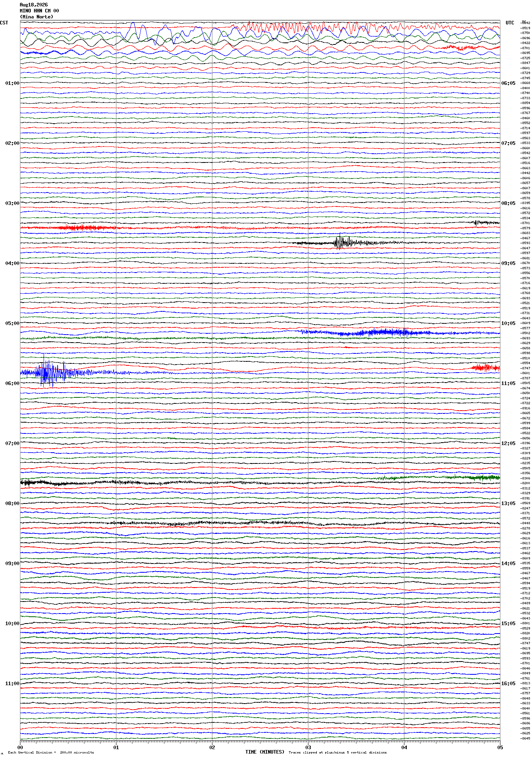Select the 05:00 CST time label
The width and height of the screenshot is (532, 758).
coord(12,323)
